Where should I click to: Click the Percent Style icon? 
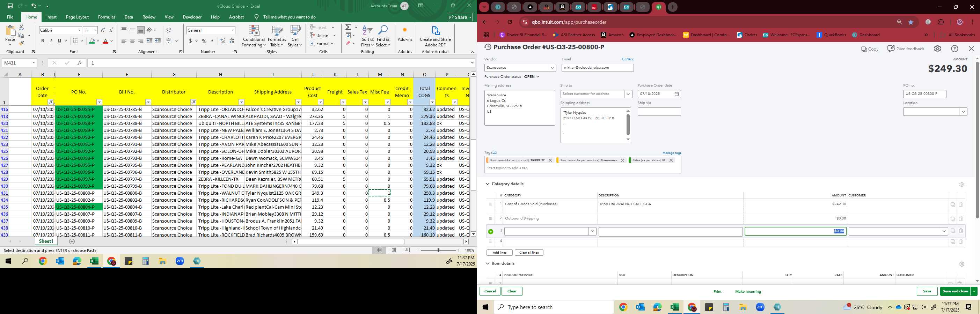pos(204,41)
